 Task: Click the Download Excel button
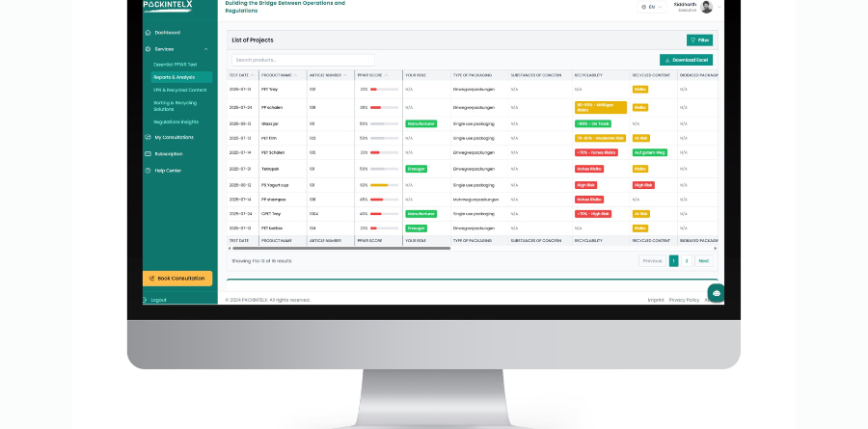point(686,60)
